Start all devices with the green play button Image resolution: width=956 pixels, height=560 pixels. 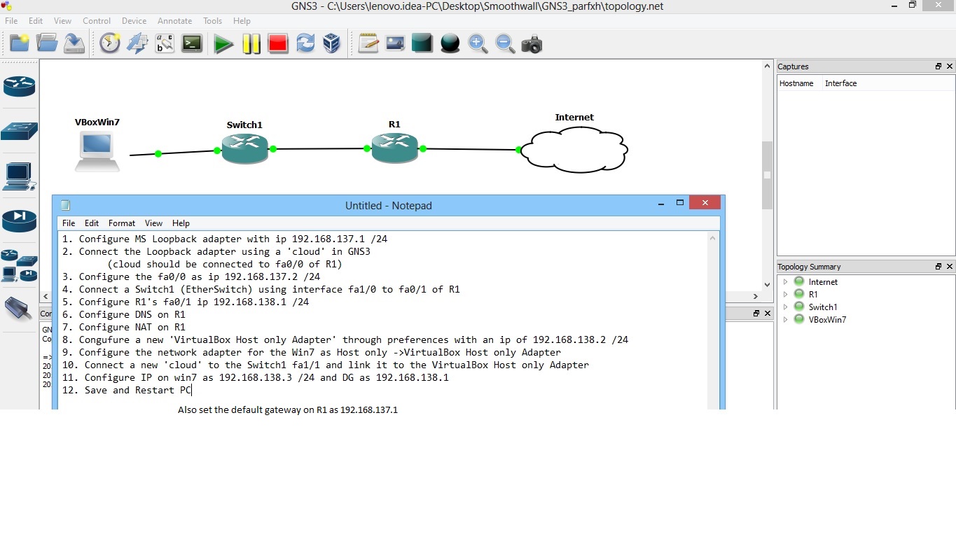point(223,44)
